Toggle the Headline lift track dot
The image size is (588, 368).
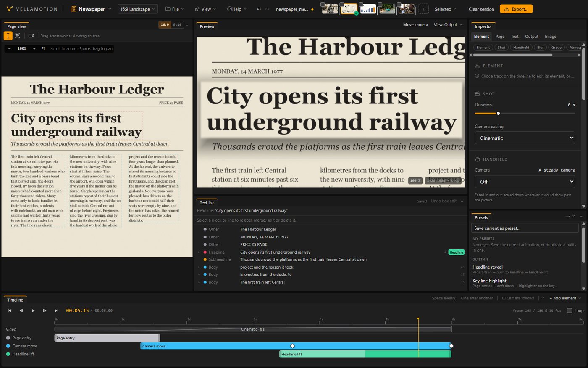(8, 354)
